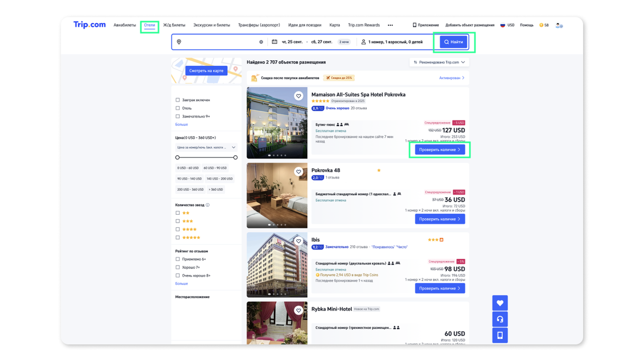
Task: Expand Больше under popular filters
Action: 182,124
